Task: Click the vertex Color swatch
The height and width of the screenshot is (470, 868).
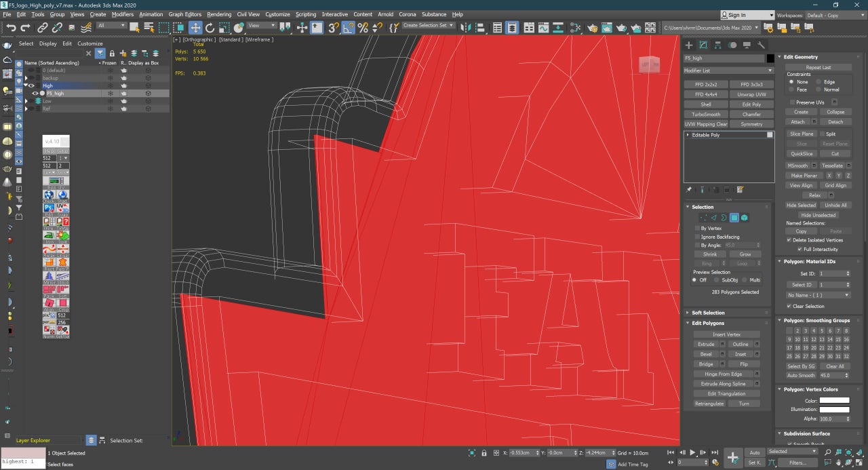Action: [834, 401]
